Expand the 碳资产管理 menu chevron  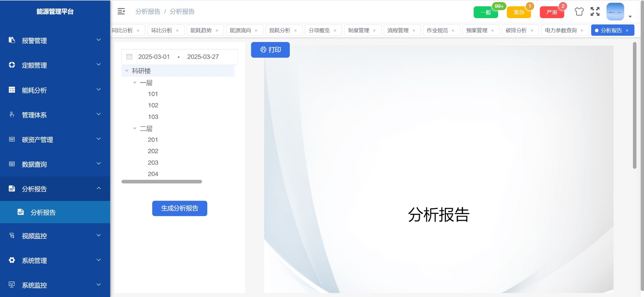99,139
